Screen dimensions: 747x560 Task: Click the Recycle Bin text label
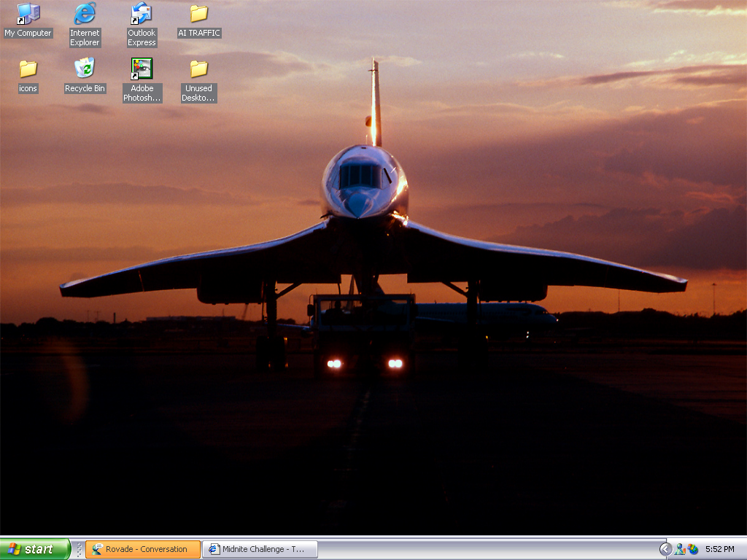[85, 88]
